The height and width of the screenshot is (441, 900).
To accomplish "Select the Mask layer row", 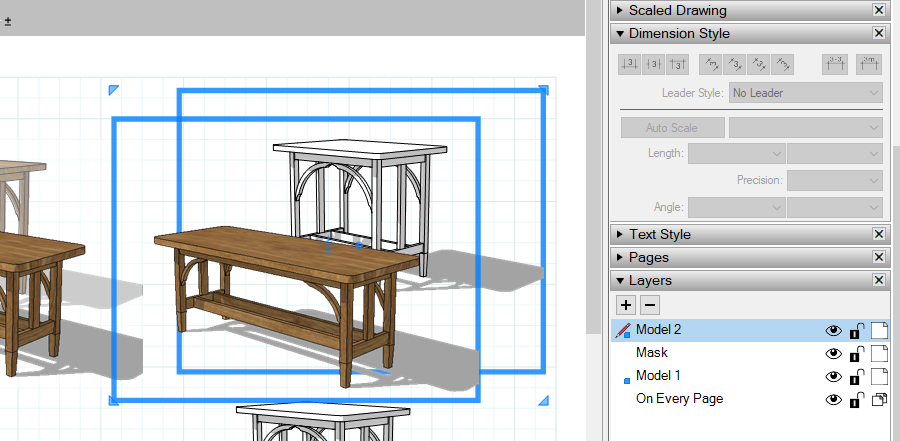I will 750,353.
